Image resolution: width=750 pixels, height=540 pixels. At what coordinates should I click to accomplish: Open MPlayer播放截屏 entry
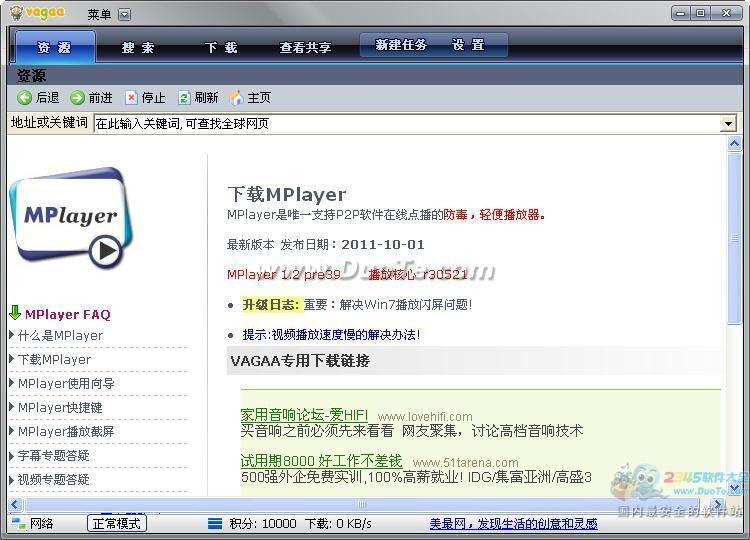click(x=66, y=431)
